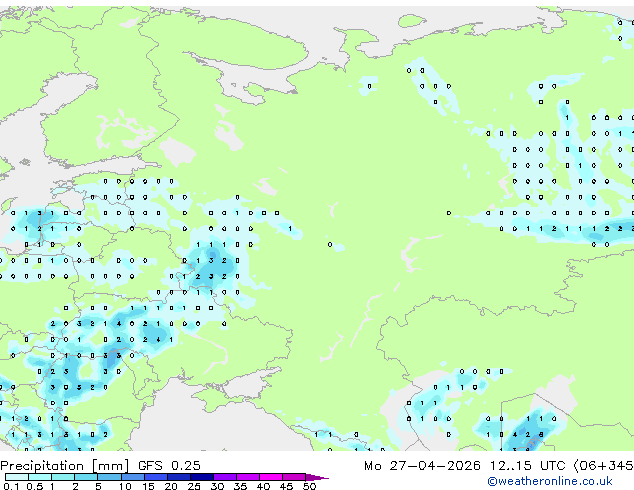This screenshot has width=634, height=490.
Task: Pick the 15–20 mm legend swatch
Action: (156, 477)
